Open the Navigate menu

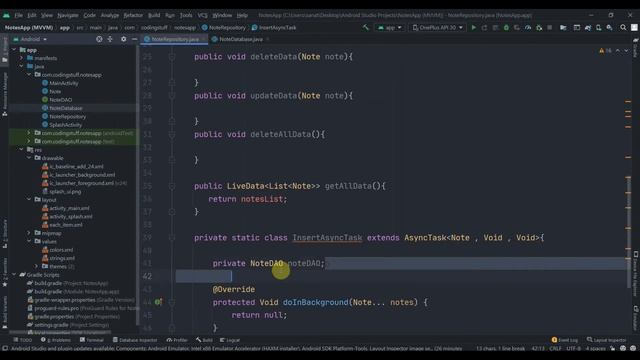[68, 15]
